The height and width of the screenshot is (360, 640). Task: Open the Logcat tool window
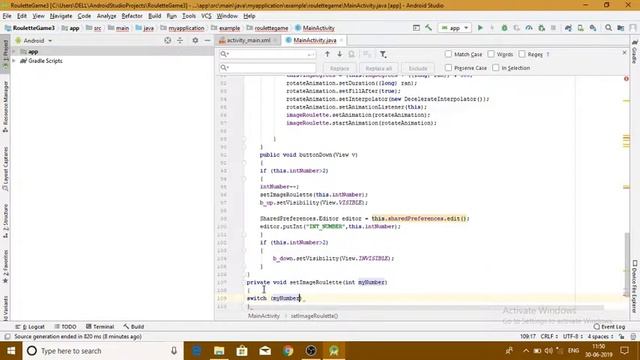click(x=30, y=327)
